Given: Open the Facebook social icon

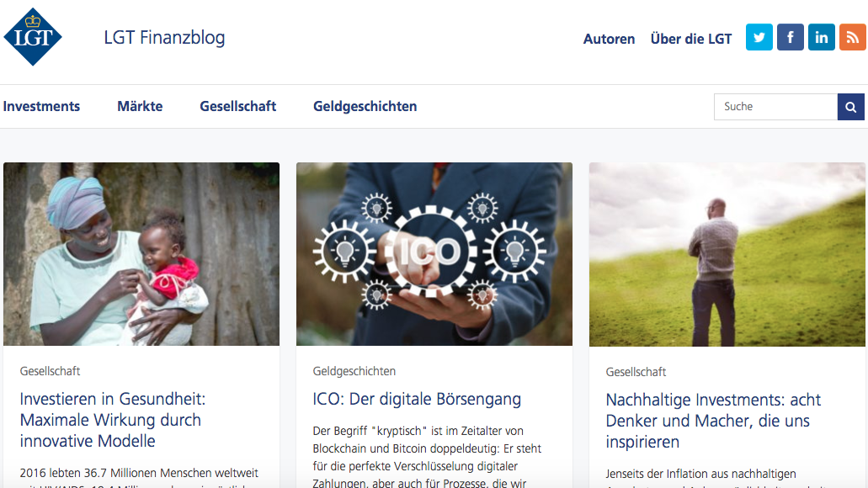Looking at the screenshot, I should coord(790,37).
